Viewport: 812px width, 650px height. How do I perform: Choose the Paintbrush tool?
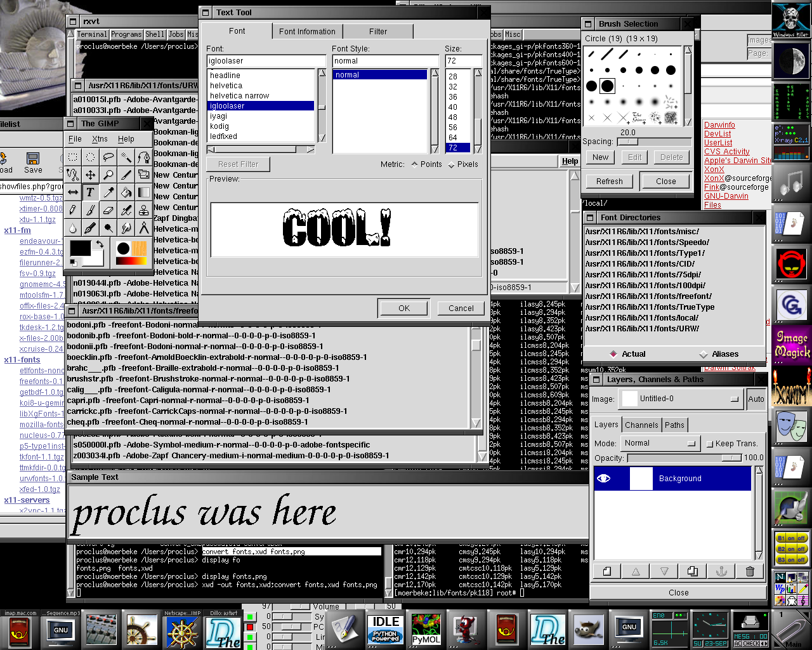(x=91, y=210)
